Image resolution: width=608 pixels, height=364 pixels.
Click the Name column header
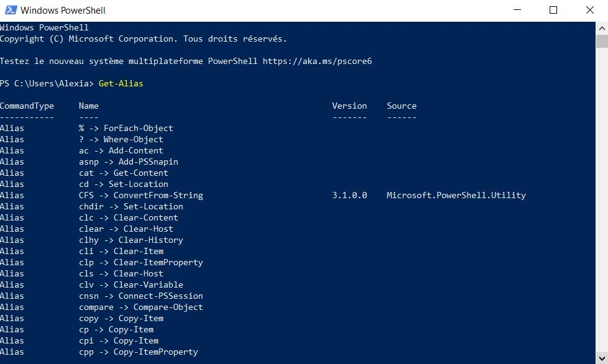pyautogui.click(x=89, y=106)
